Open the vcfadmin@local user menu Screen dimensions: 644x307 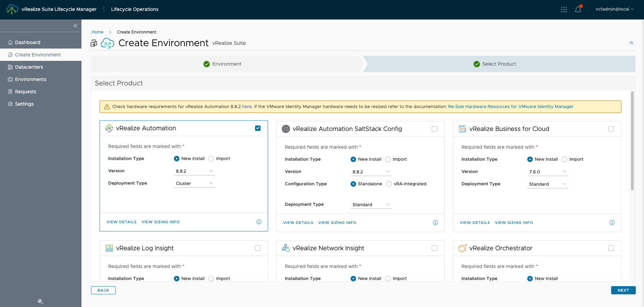615,9
